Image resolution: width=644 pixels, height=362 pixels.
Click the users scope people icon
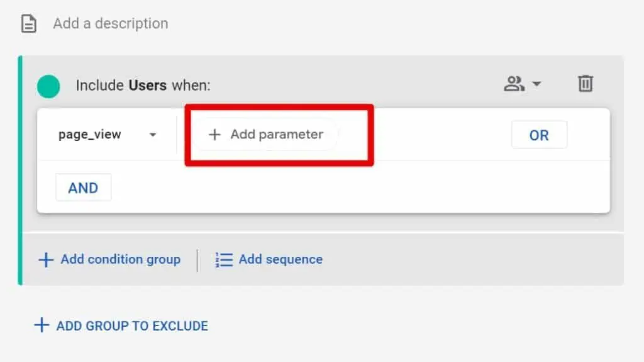[514, 84]
